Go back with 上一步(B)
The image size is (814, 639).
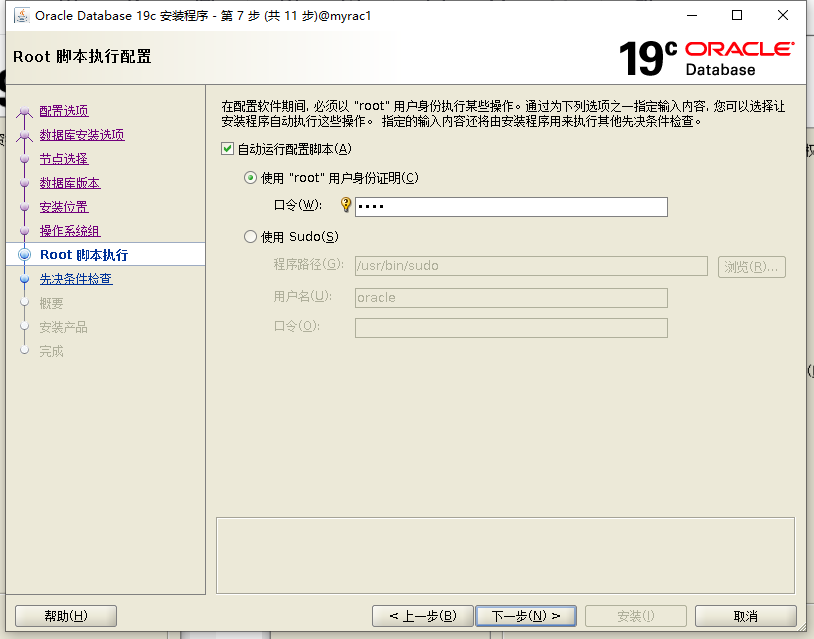pos(423,616)
